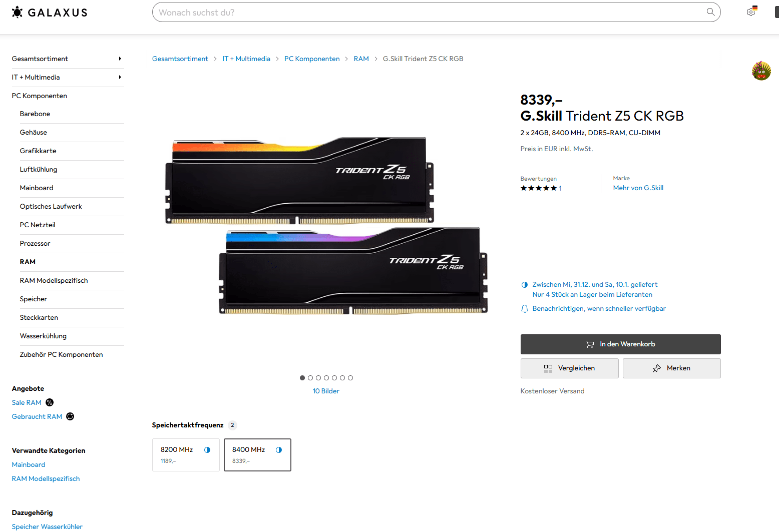Open the PC Komponenten breadcrumb
The image size is (779, 532).
[312, 59]
